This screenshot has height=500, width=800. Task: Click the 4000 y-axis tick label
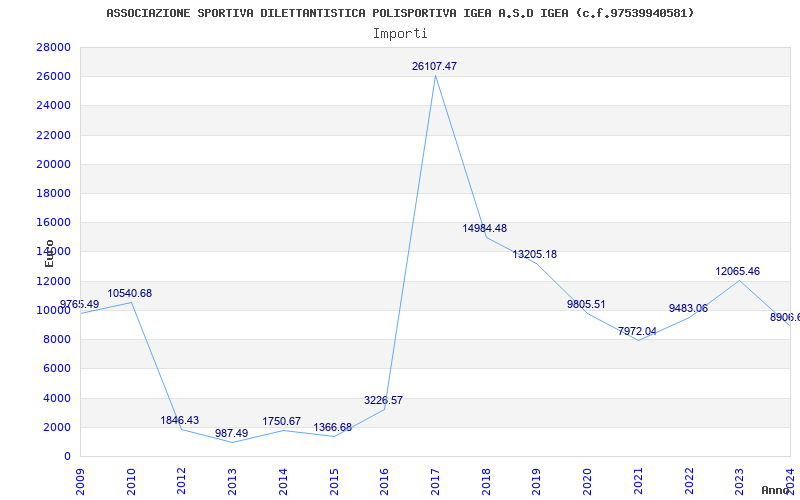coord(57,398)
